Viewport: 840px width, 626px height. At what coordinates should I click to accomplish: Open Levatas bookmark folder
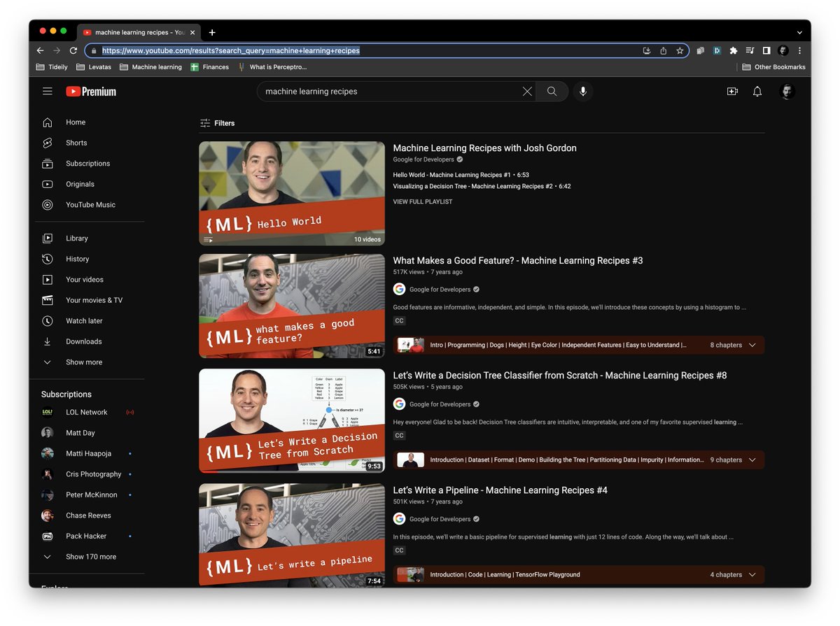point(94,67)
